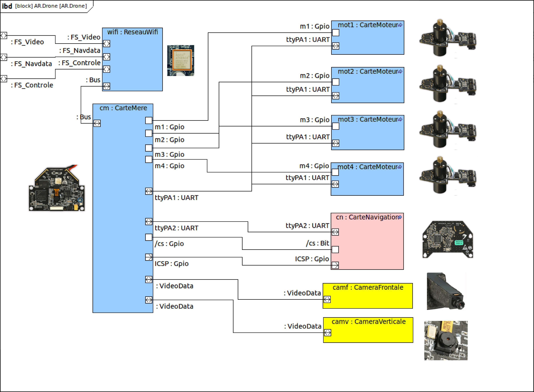Select the camv : CameraVerticale block

pos(368,330)
